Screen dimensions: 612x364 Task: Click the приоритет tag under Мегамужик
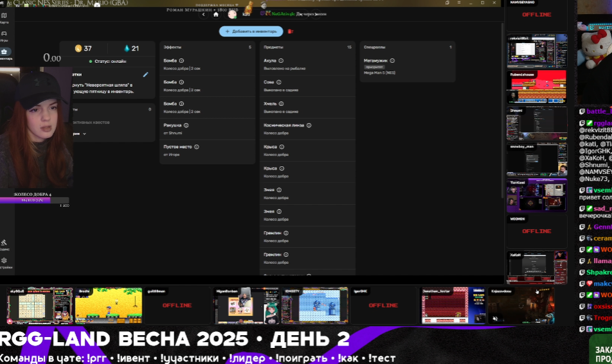click(x=374, y=67)
